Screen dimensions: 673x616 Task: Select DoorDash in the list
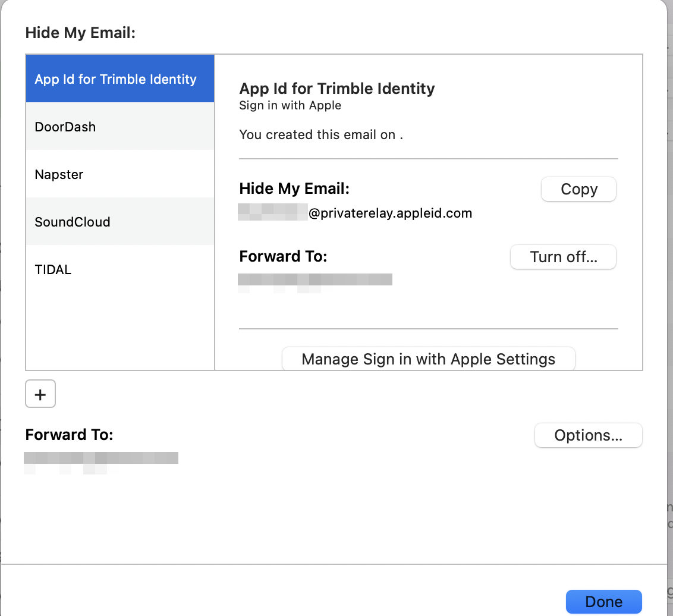pos(119,127)
